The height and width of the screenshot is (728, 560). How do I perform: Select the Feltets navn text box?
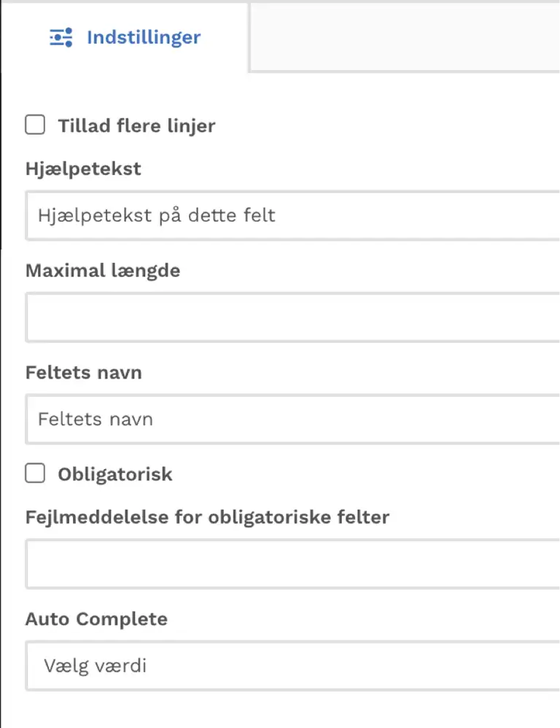[292, 419]
